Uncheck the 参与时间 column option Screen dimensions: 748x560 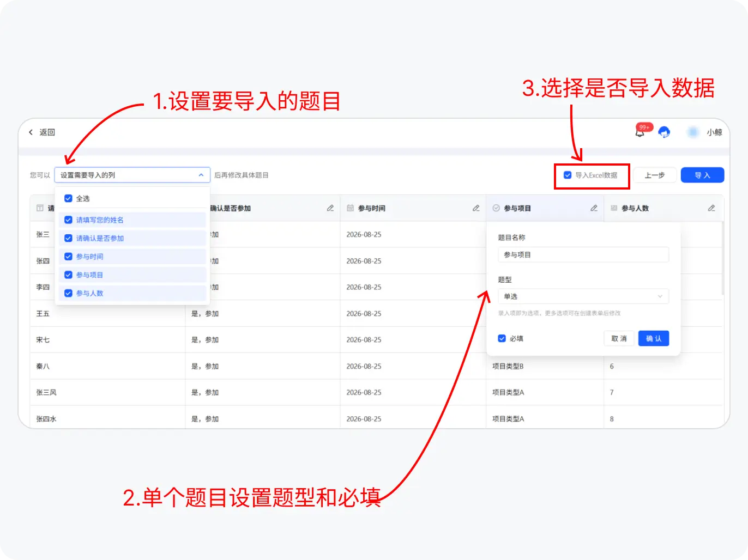click(x=68, y=257)
